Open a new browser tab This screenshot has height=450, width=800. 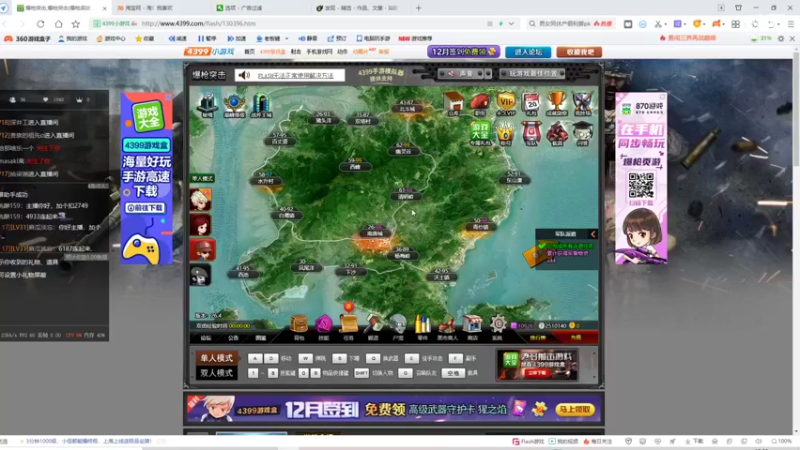click(418, 8)
